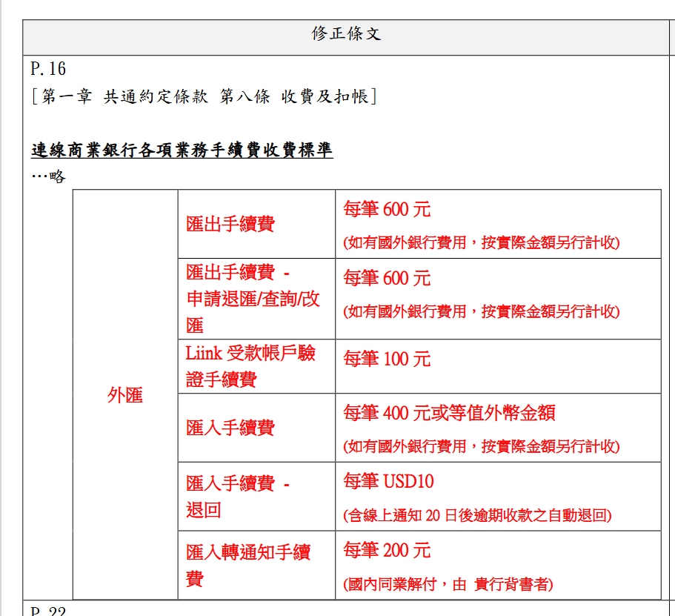Click the underlined 連線商業銀行各項業務手續費收費標準 heading
The image size is (675, 616).
pyautogui.click(x=182, y=150)
